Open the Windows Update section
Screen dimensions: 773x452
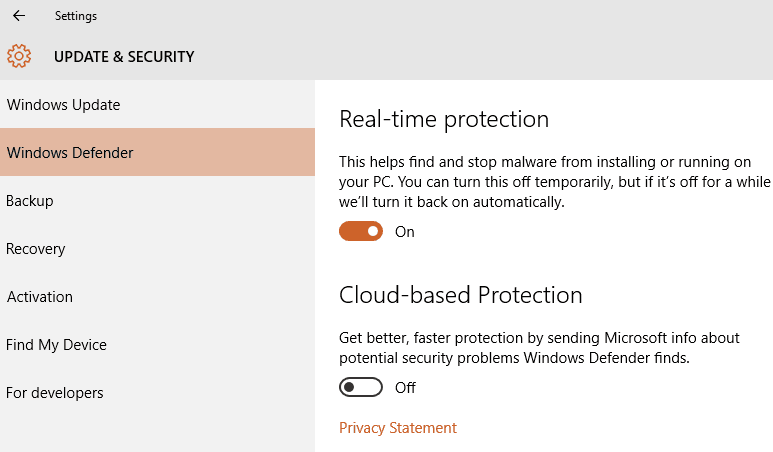pos(157,104)
